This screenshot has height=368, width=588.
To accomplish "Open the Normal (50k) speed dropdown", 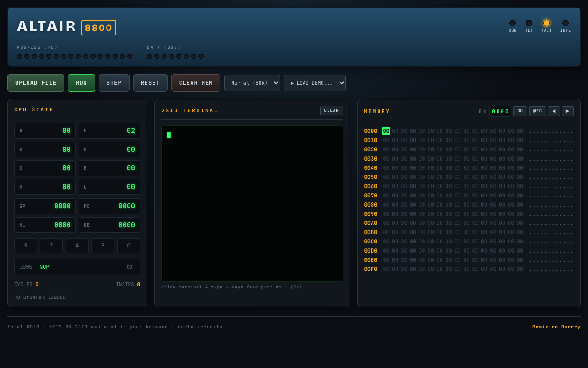I will 252,83.
